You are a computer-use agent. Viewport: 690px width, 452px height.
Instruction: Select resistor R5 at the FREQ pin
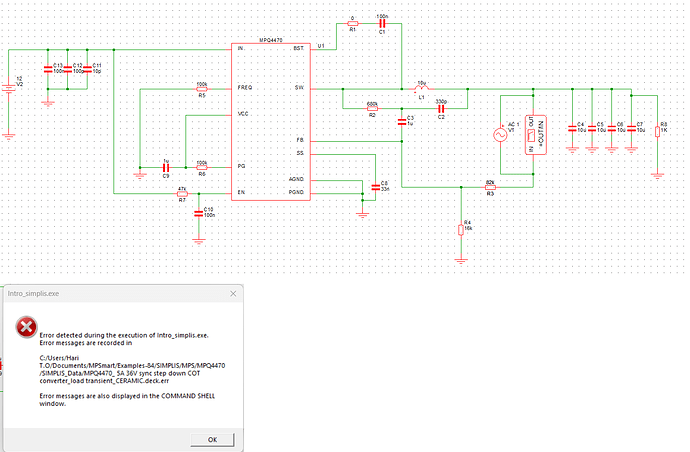click(201, 90)
